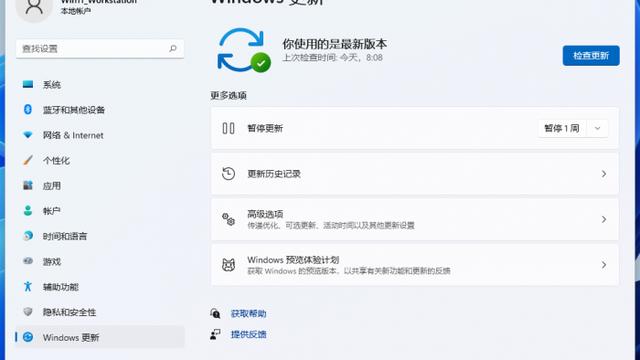
Task: Click the 帐户 person icon
Action: point(28,211)
